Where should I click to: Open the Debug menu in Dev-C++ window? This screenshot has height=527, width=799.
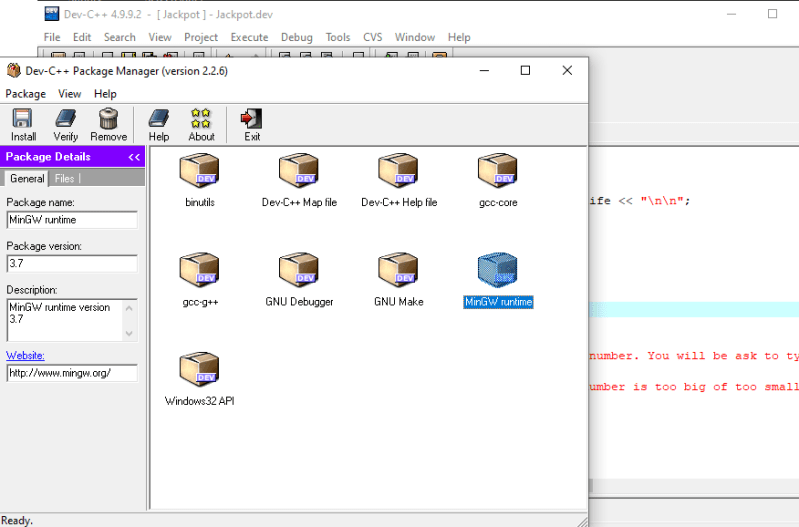point(297,37)
